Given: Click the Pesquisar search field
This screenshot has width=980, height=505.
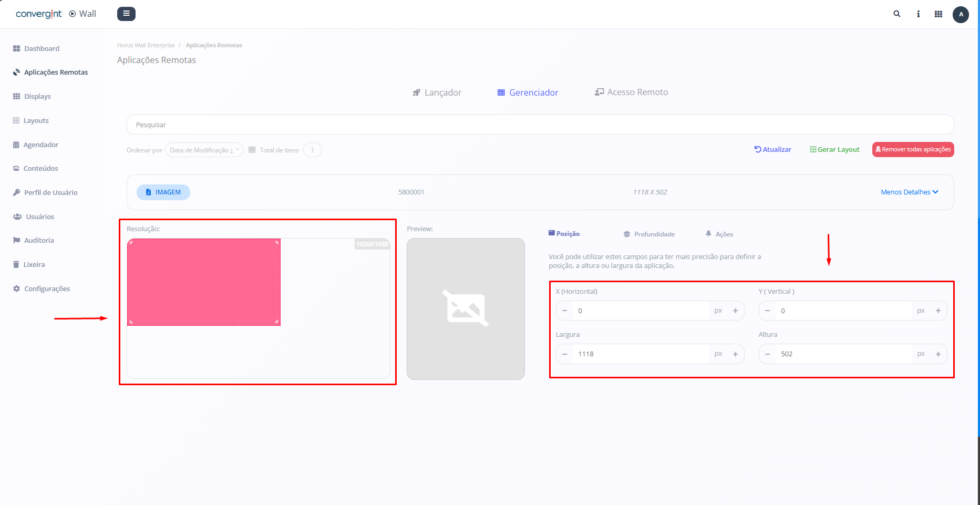Looking at the screenshot, I should tap(540, 125).
